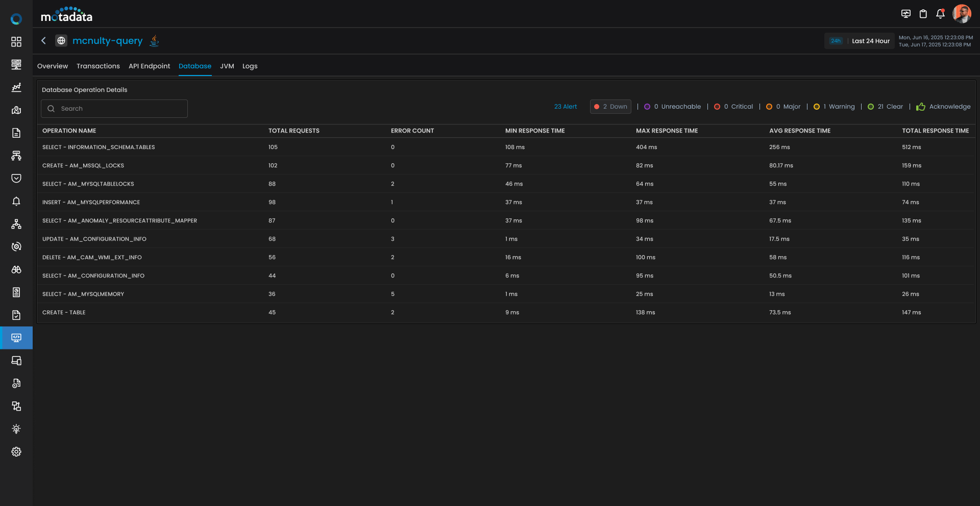This screenshot has width=980, height=506.
Task: Click the Java icon beside mcnulty-query title
Action: tap(154, 41)
